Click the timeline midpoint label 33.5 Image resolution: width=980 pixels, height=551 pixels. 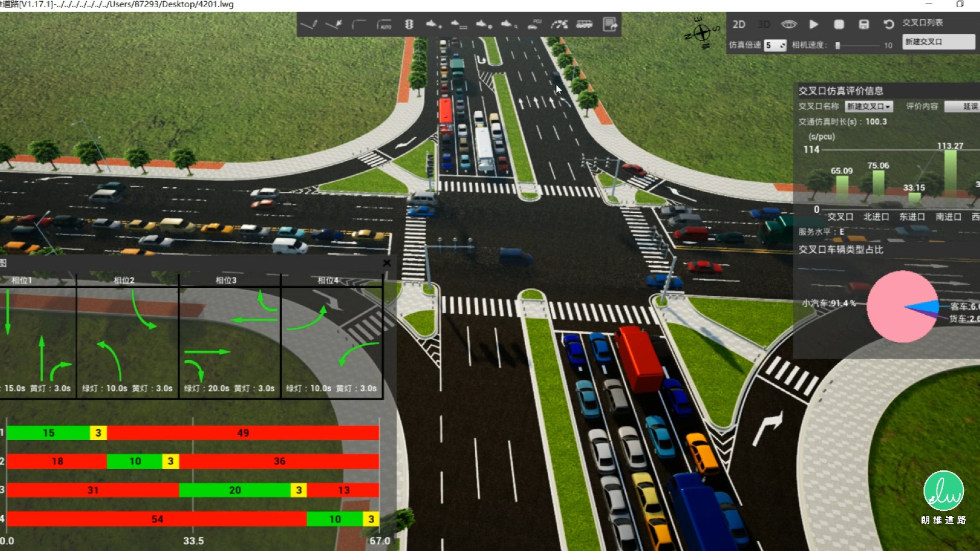pos(193,541)
